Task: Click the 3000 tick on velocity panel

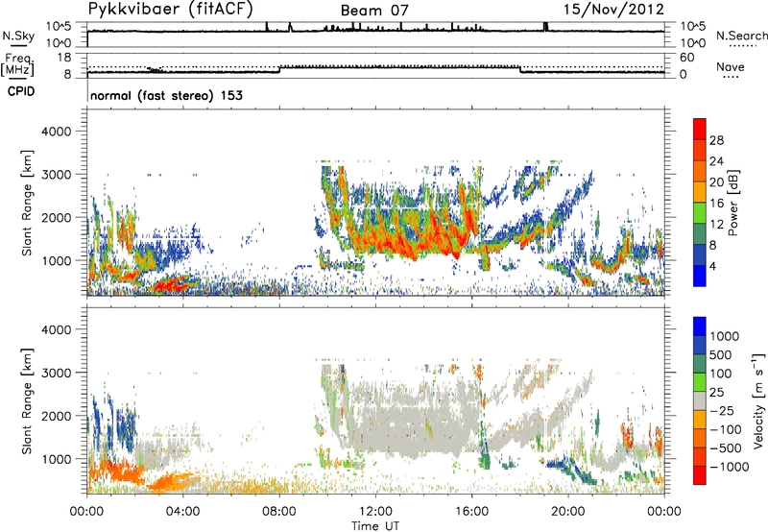Action: click(56, 373)
